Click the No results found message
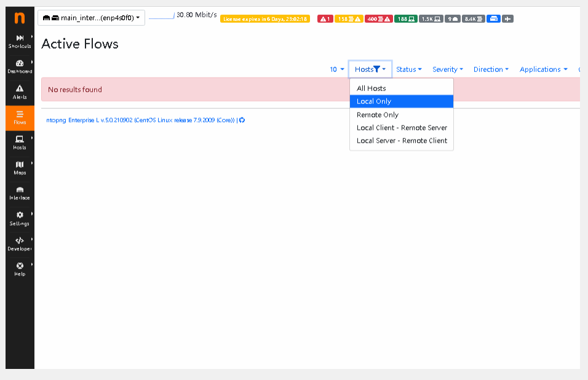This screenshot has height=380, width=588. click(x=75, y=90)
